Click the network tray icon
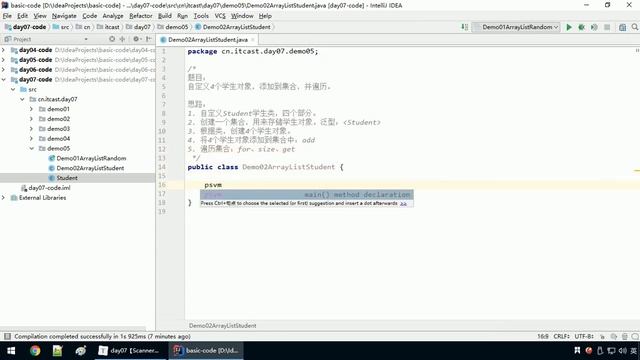The height and width of the screenshot is (360, 640). [x=611, y=351]
